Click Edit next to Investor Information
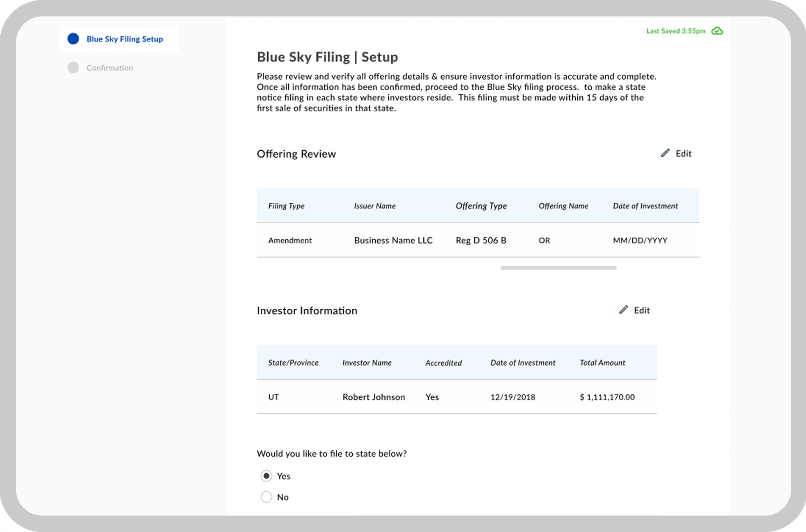Viewport: 806px width, 532px height. [x=641, y=310]
